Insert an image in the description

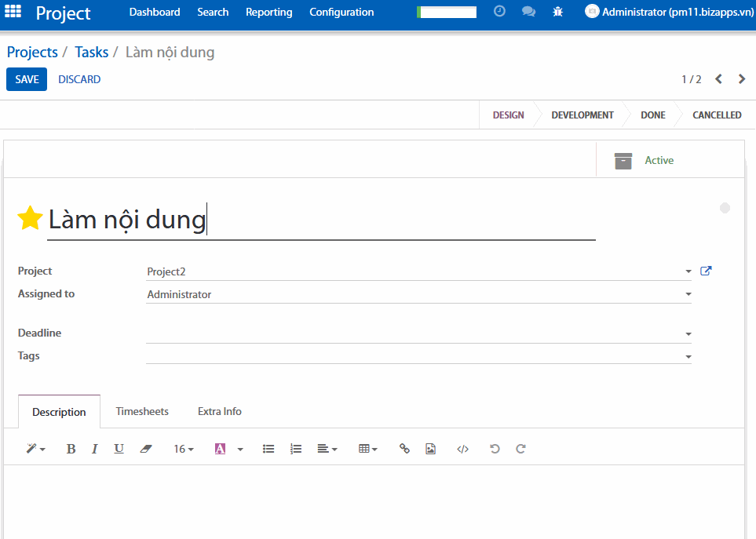click(430, 449)
